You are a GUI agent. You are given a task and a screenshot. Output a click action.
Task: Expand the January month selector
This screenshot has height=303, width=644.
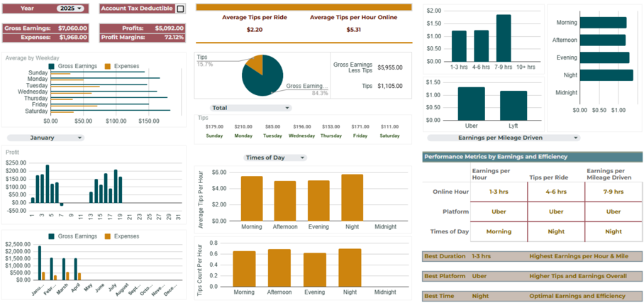click(x=45, y=138)
